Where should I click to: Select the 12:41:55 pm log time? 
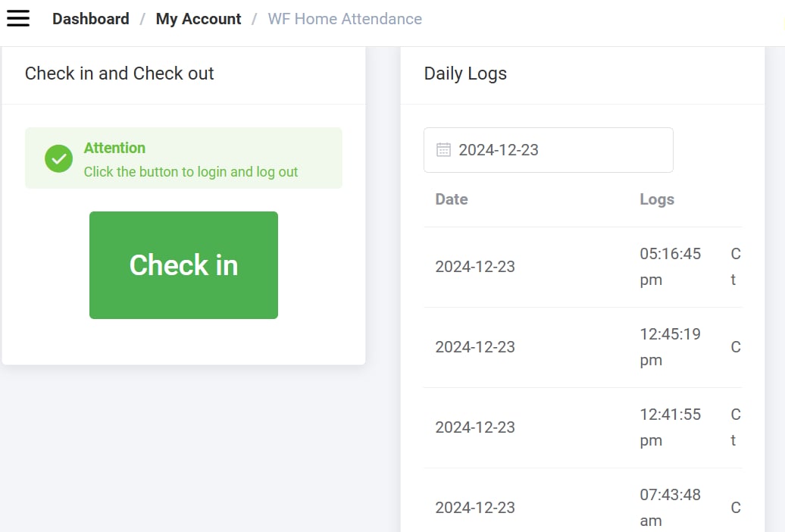click(670, 427)
